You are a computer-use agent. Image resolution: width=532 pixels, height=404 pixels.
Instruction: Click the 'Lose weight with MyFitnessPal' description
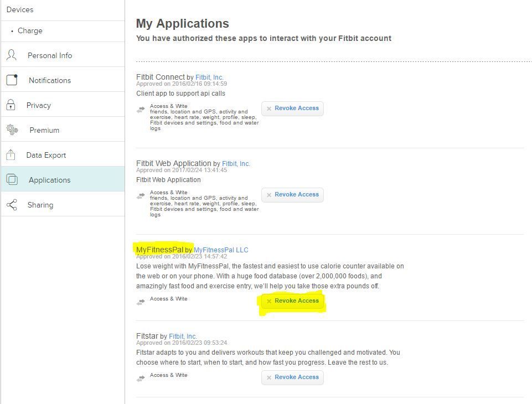(x=270, y=276)
